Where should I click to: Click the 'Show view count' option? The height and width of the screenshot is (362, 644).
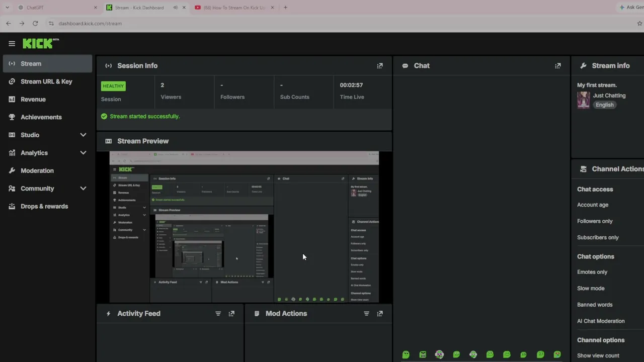pyautogui.click(x=598, y=356)
